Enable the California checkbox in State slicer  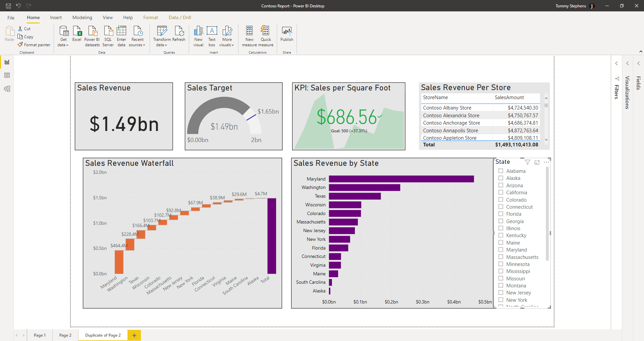[x=500, y=192]
